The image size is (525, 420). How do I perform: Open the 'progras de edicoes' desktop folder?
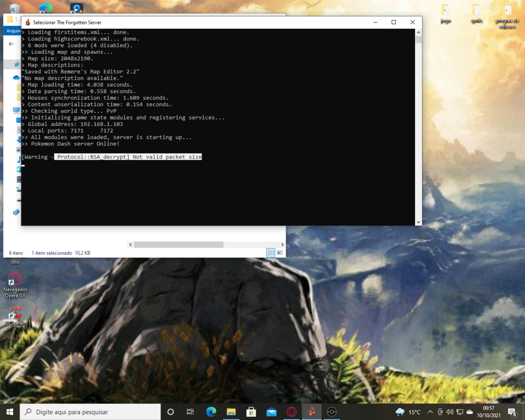[507, 17]
